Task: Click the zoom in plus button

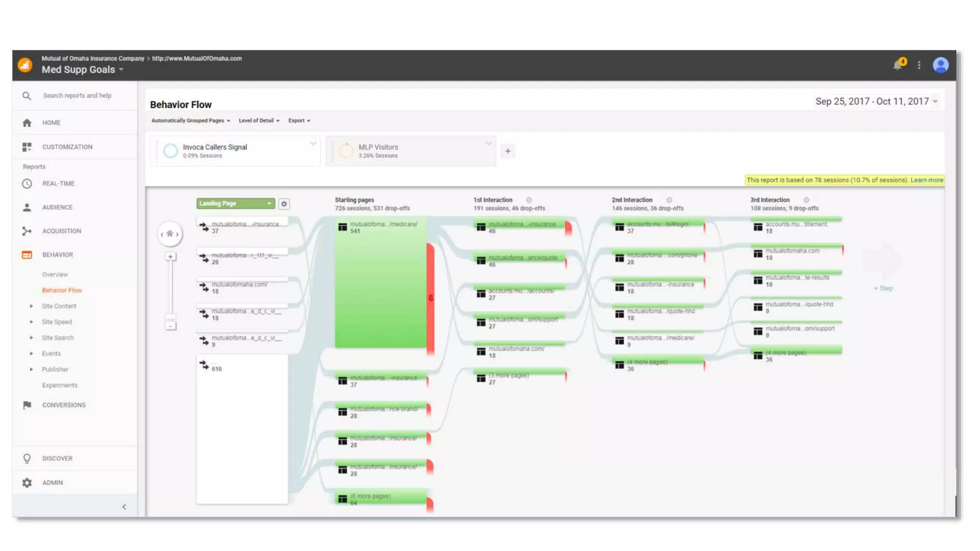Action: (x=170, y=257)
